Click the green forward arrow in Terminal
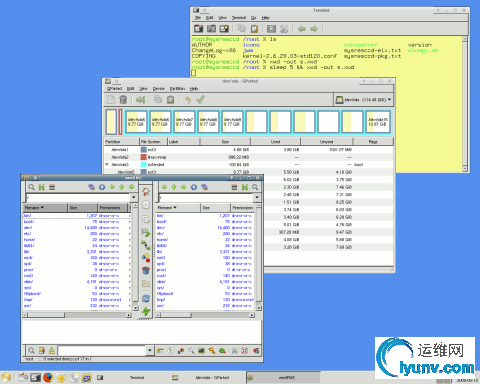 pos(314,29)
